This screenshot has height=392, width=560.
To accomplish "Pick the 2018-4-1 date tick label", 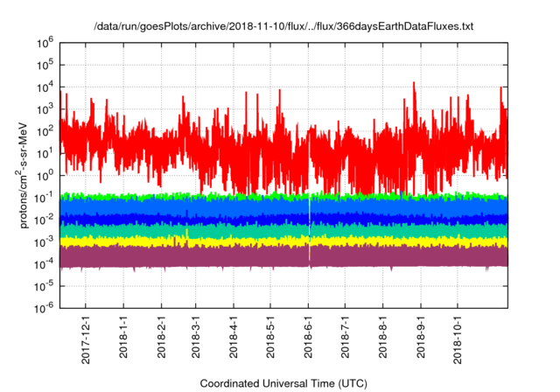I will pyautogui.click(x=234, y=336).
